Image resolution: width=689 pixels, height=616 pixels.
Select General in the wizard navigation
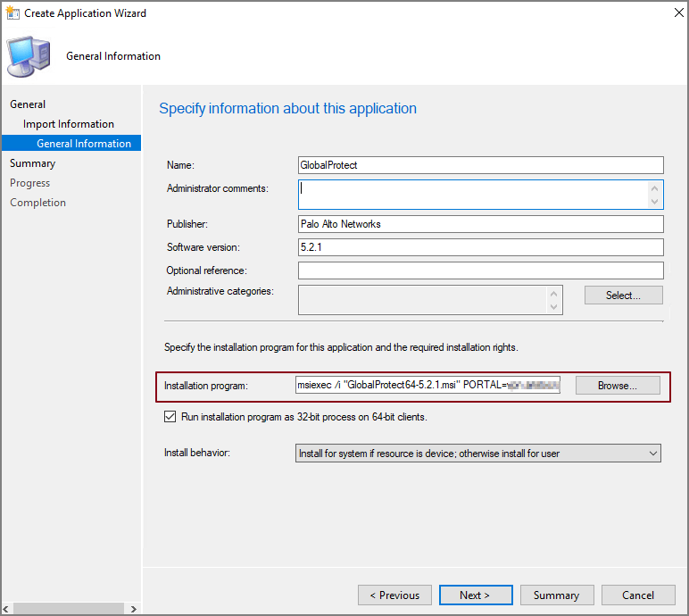point(28,104)
